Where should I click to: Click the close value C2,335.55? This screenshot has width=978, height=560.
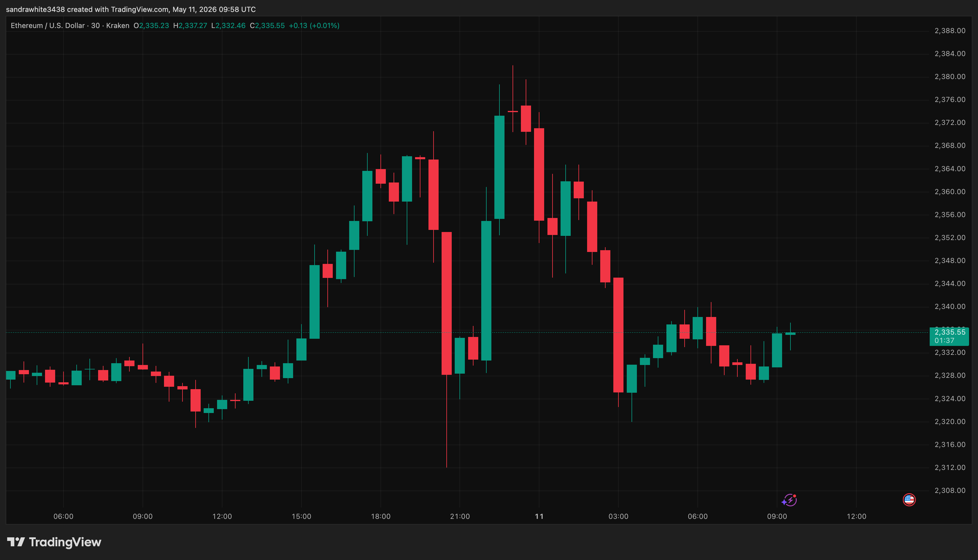[x=267, y=26]
